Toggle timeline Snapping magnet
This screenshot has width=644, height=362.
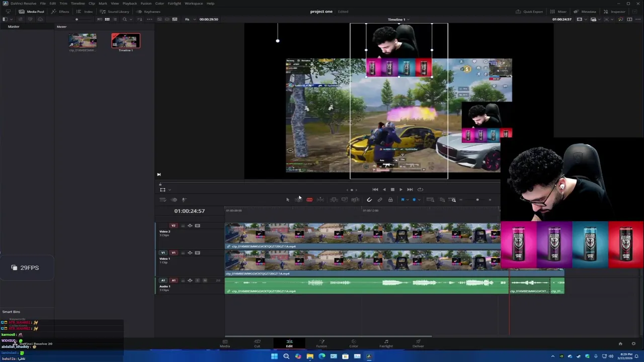369,200
